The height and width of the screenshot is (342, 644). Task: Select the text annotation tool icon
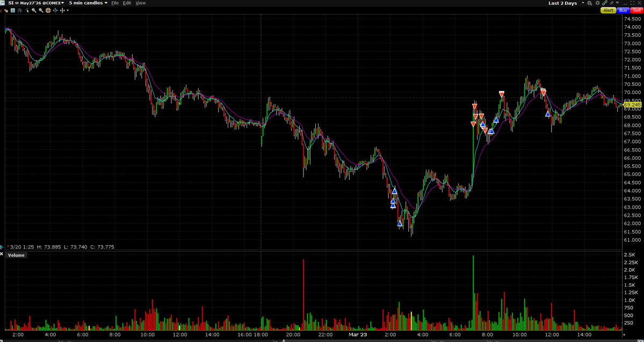coord(13,10)
